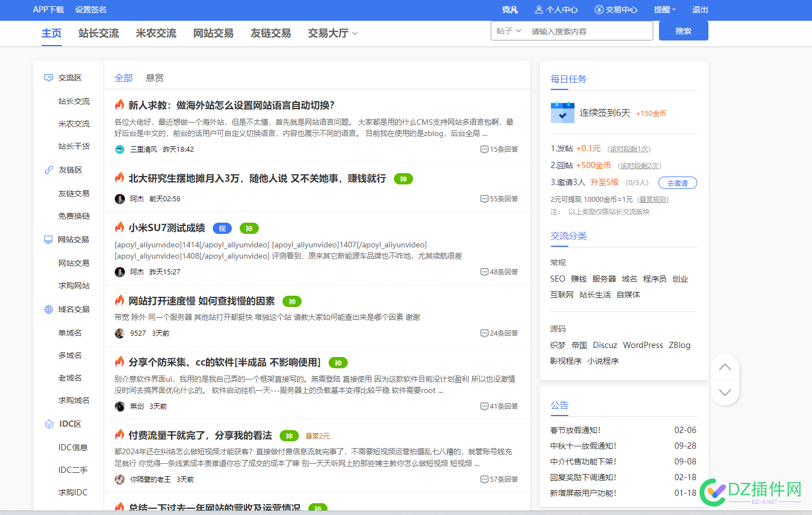The image size is (812, 515).
Task: Open sidebar item 多域名
Action: pos(70,355)
